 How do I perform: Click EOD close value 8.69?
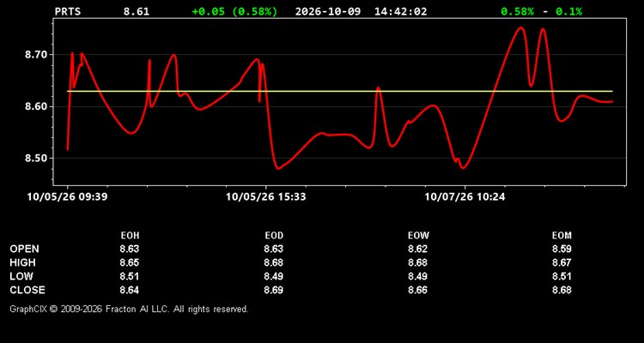click(274, 290)
